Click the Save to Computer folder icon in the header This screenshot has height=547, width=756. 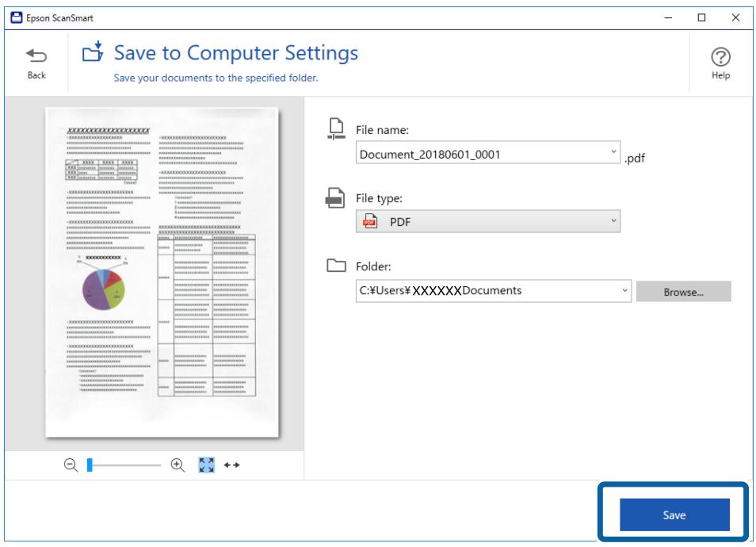coord(93,51)
